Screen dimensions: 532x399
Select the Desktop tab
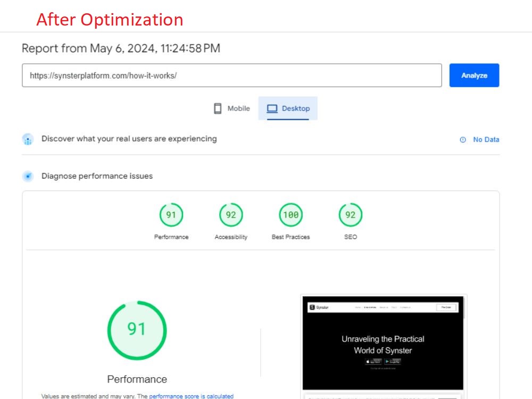tap(288, 108)
